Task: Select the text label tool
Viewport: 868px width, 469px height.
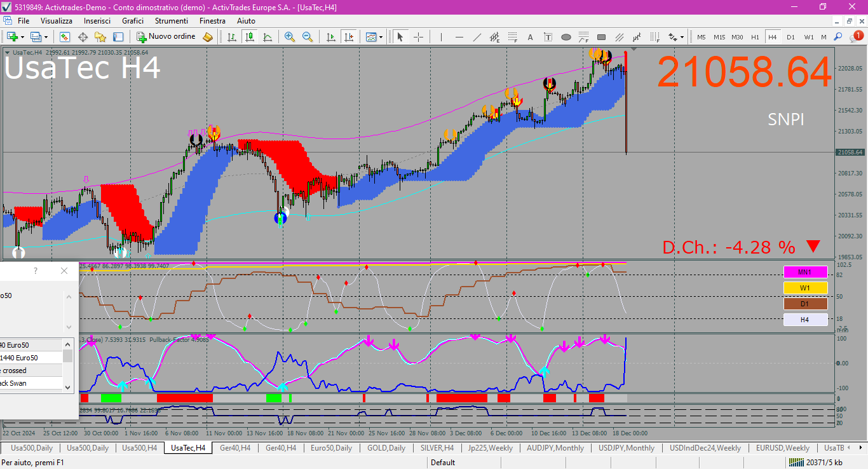Action: (548, 37)
